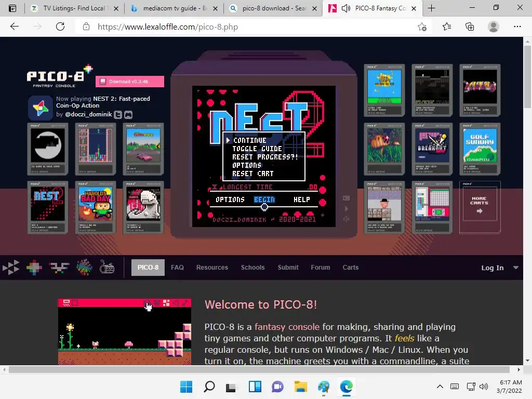Viewport: 532px width, 399px height.
Task: Pause or play the cart player
Action: [x=346, y=209]
